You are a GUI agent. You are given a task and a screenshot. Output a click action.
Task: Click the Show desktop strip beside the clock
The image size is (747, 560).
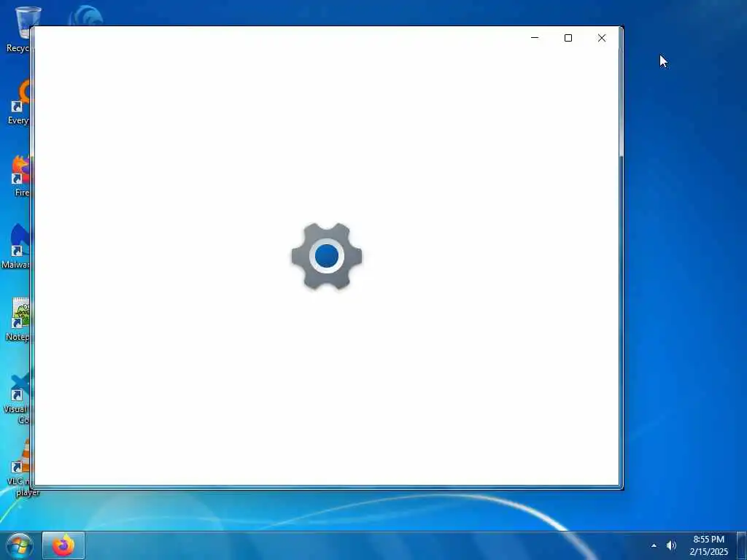click(742, 545)
